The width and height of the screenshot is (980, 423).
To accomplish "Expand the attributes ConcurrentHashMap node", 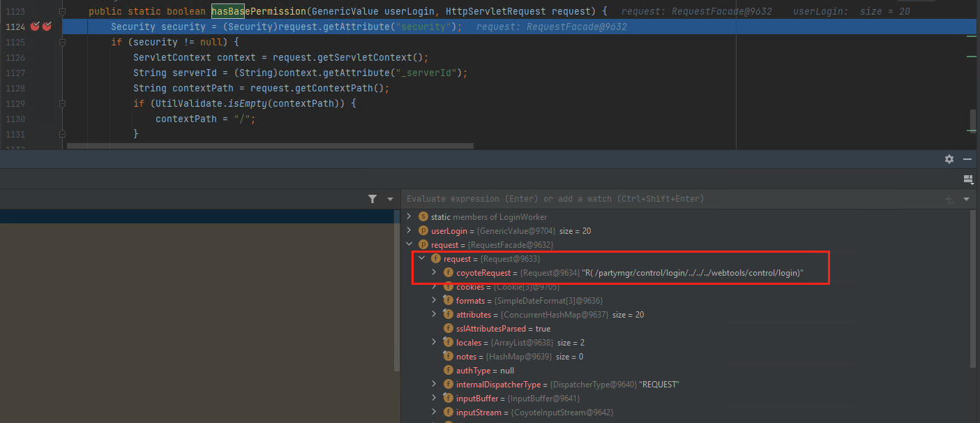I will tap(435, 315).
